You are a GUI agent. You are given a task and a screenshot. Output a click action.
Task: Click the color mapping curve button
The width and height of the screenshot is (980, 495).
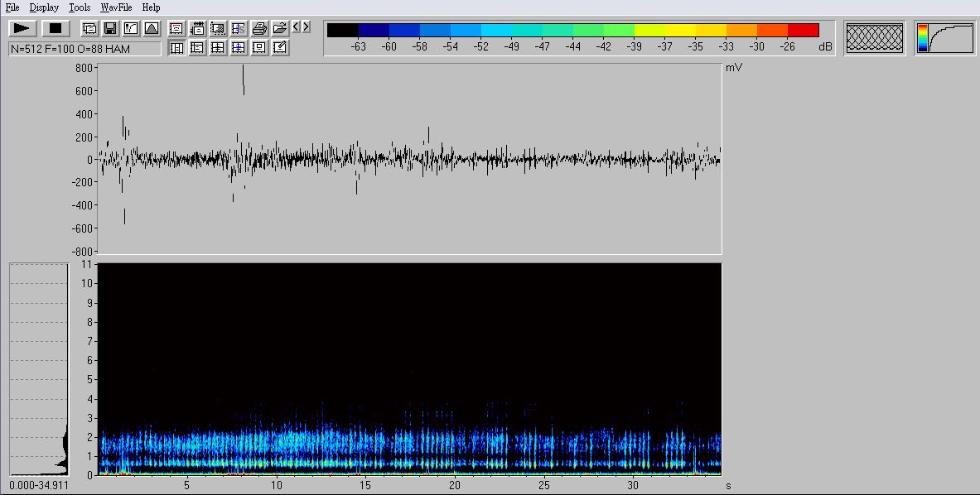point(944,38)
